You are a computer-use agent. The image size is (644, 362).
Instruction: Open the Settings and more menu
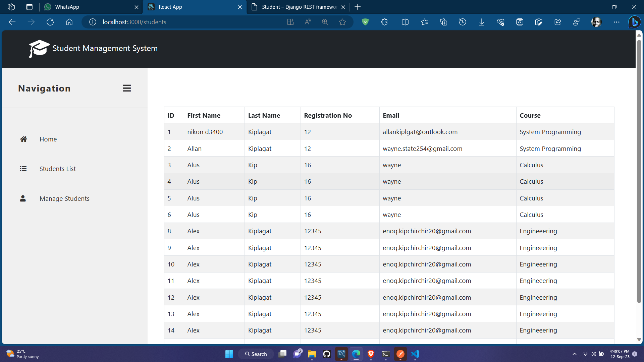click(617, 22)
